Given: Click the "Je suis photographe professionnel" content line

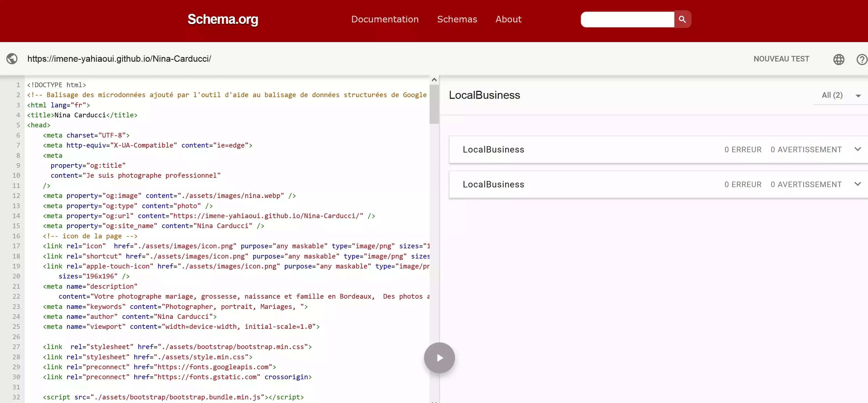Looking at the screenshot, I should pos(136,175).
